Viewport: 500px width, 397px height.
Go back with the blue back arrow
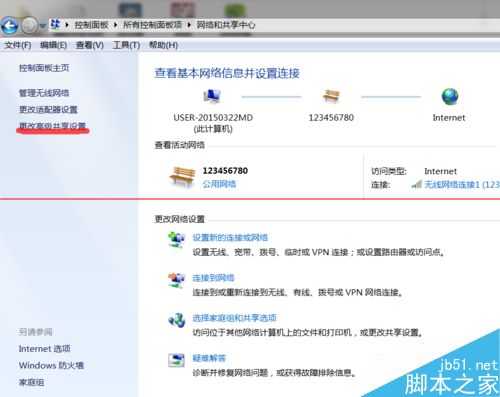click(9, 25)
